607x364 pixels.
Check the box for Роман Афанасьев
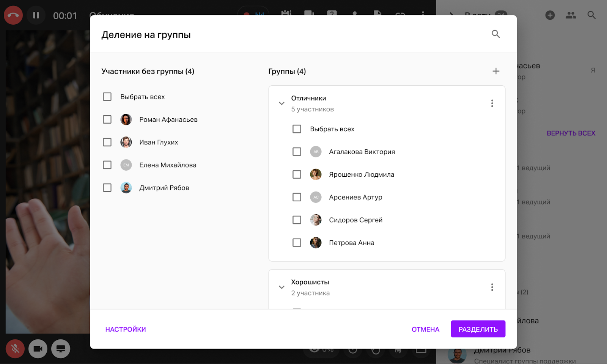pyautogui.click(x=107, y=120)
